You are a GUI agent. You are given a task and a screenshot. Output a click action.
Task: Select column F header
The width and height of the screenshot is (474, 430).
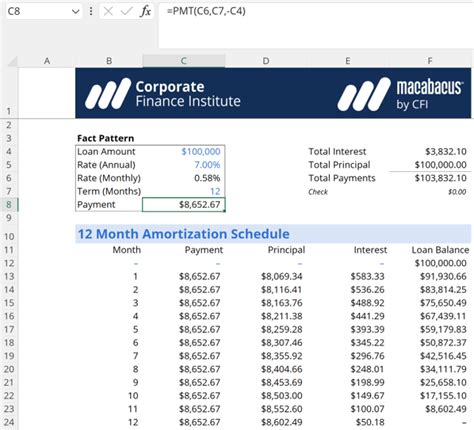[x=430, y=61]
